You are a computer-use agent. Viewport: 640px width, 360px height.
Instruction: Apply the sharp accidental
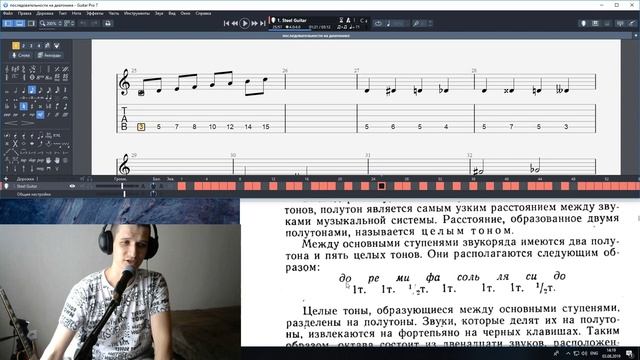(x=32, y=107)
